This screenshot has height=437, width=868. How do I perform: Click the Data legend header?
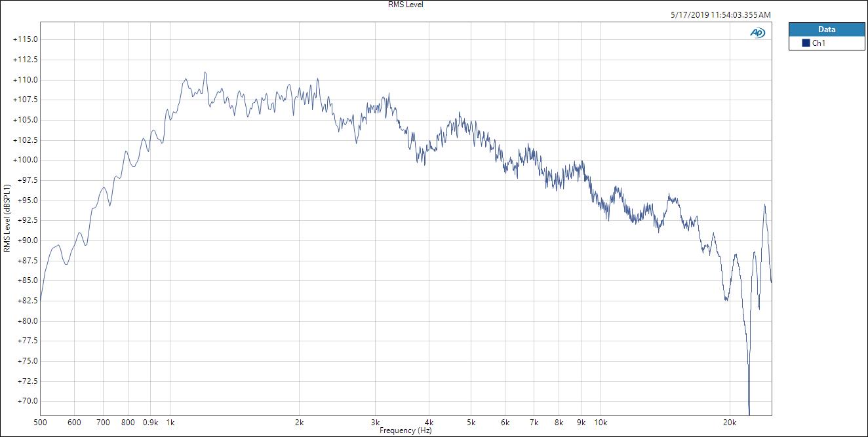point(827,29)
